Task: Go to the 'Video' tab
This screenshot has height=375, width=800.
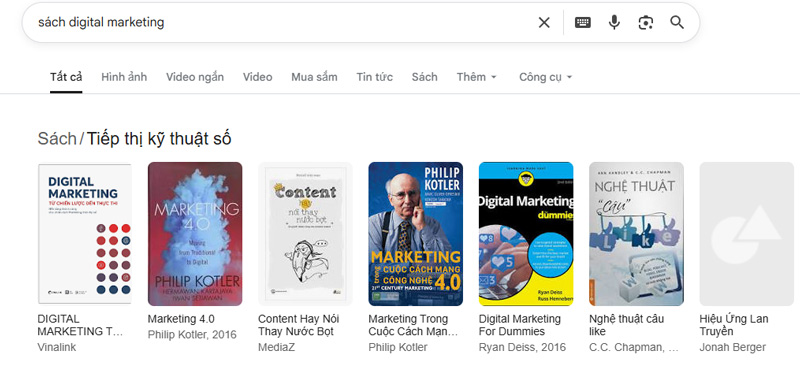Action: click(x=257, y=77)
